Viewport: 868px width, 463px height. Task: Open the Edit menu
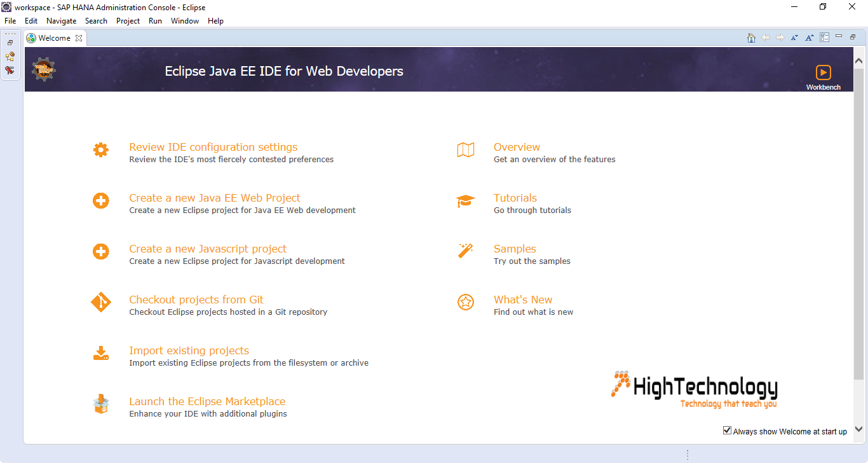pyautogui.click(x=31, y=21)
